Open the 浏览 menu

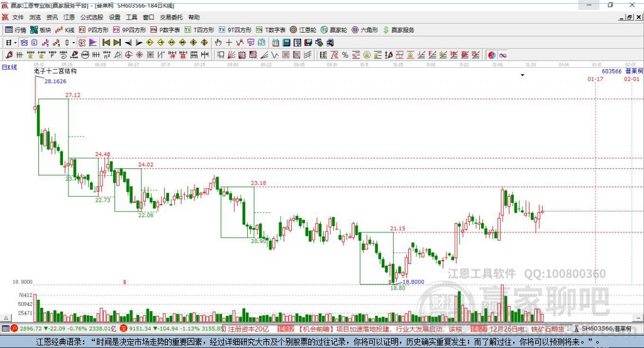[35, 17]
